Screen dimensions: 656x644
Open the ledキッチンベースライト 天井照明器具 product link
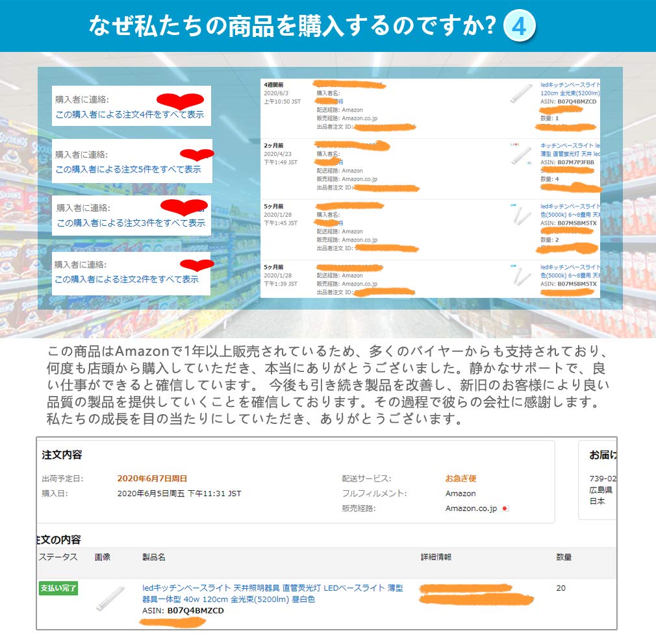click(272, 593)
